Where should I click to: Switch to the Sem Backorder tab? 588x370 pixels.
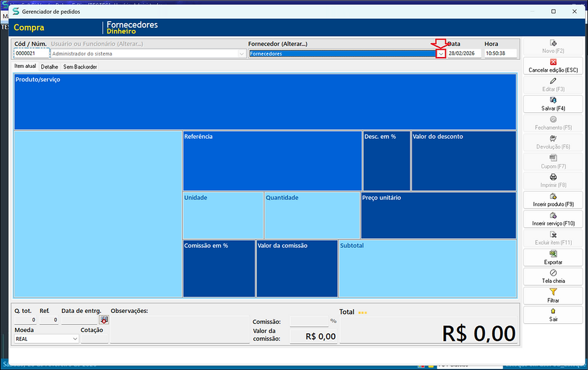coord(80,67)
